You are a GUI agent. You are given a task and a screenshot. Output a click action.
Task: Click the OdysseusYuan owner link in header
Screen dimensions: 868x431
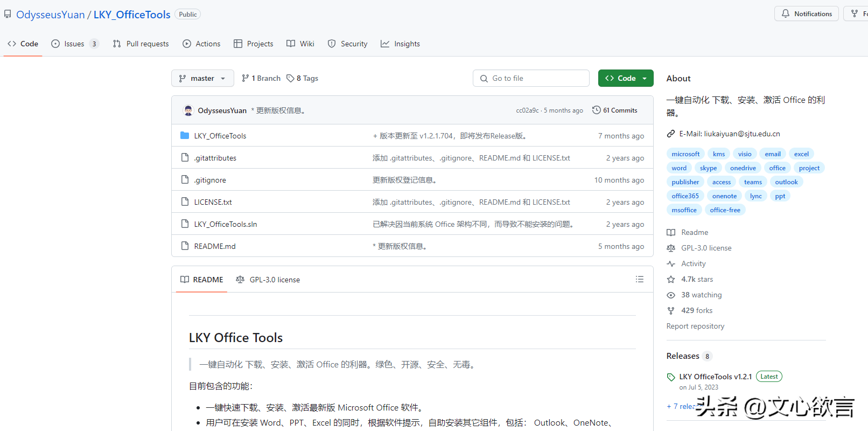pyautogui.click(x=51, y=15)
